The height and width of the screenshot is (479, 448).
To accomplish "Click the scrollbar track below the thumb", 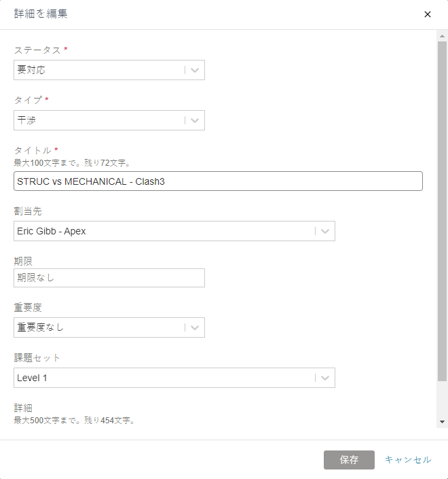I will click(x=442, y=400).
